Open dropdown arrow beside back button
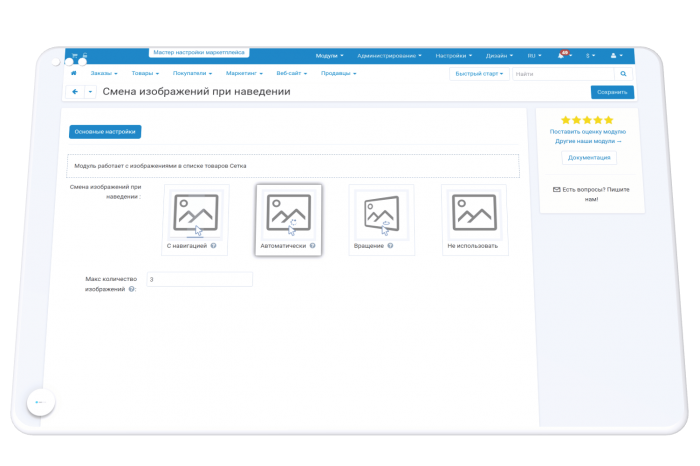 click(x=90, y=92)
